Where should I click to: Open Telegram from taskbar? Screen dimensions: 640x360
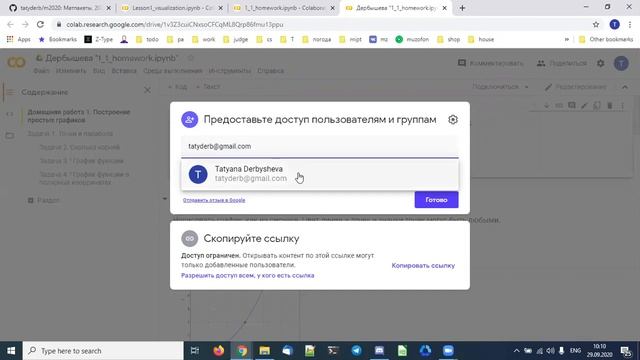pos(356,351)
